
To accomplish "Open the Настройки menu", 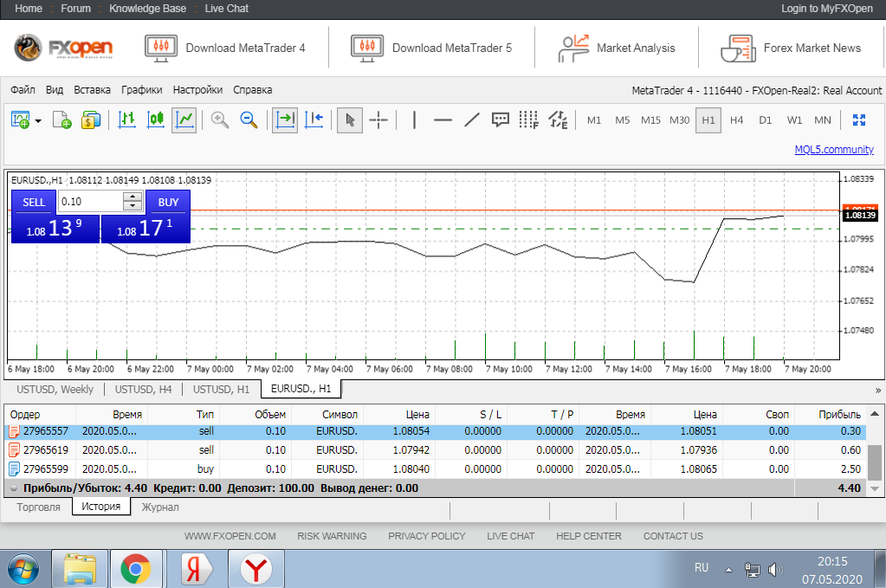I will [197, 90].
